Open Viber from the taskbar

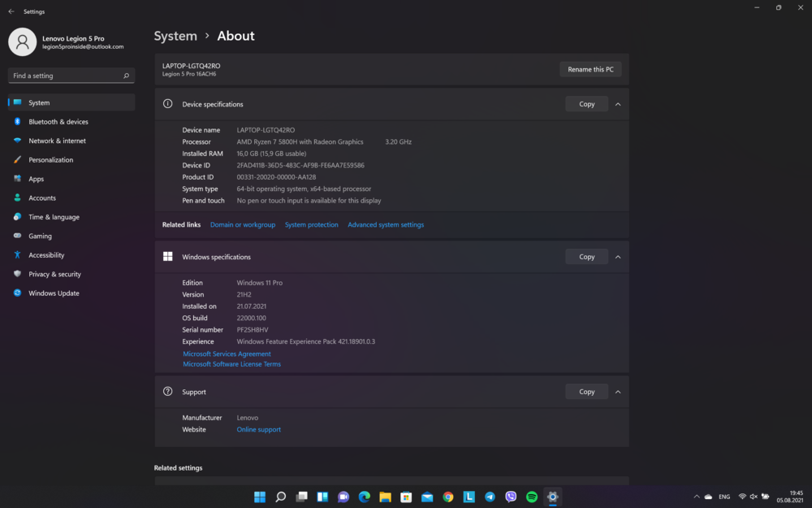click(x=511, y=497)
